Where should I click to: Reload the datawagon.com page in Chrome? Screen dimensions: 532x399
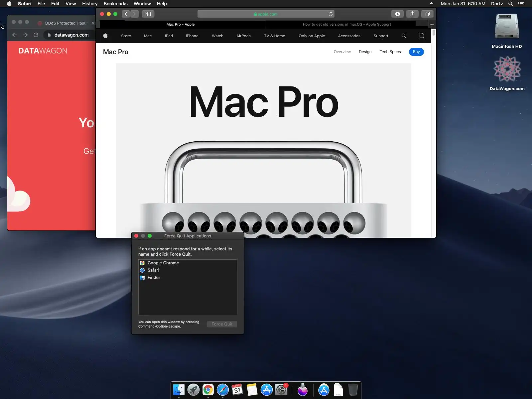pyautogui.click(x=36, y=35)
